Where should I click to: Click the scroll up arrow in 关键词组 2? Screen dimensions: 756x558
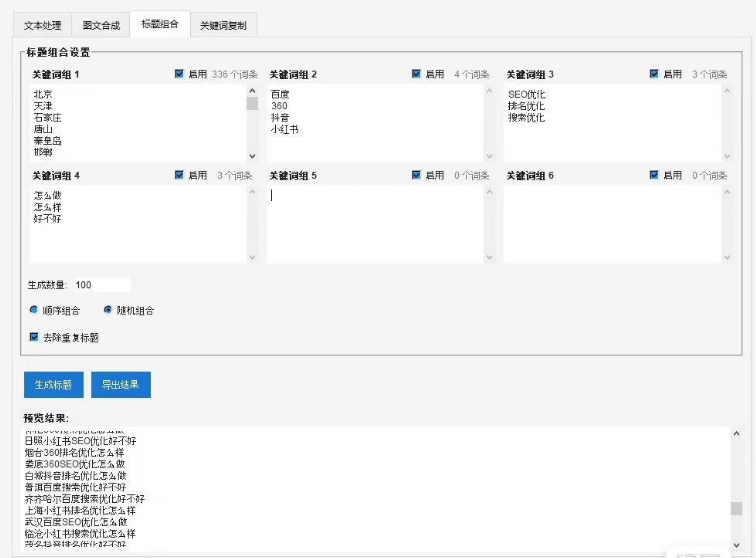489,91
